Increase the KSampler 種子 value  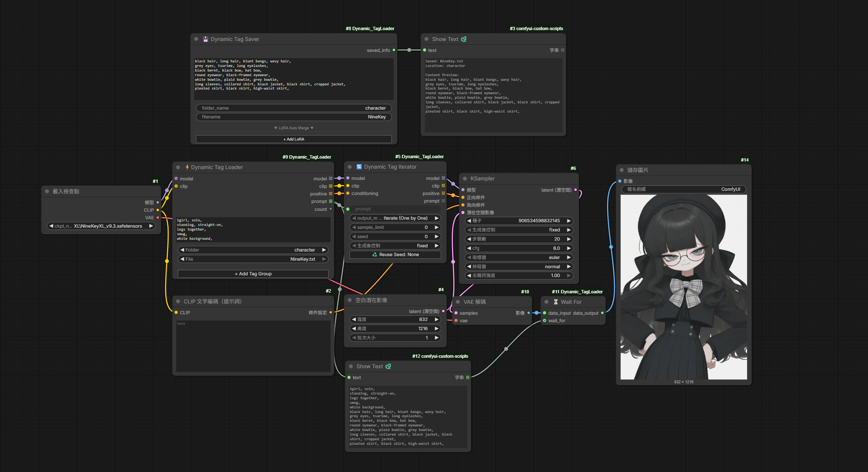click(x=569, y=221)
